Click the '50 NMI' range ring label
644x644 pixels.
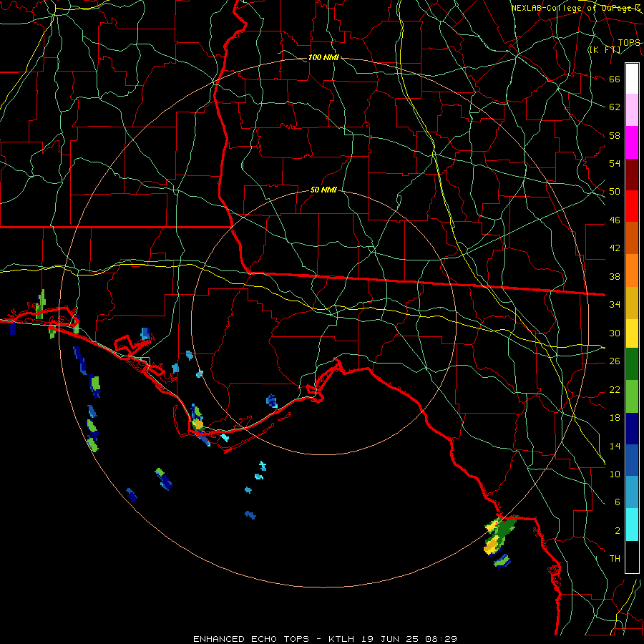(323, 190)
